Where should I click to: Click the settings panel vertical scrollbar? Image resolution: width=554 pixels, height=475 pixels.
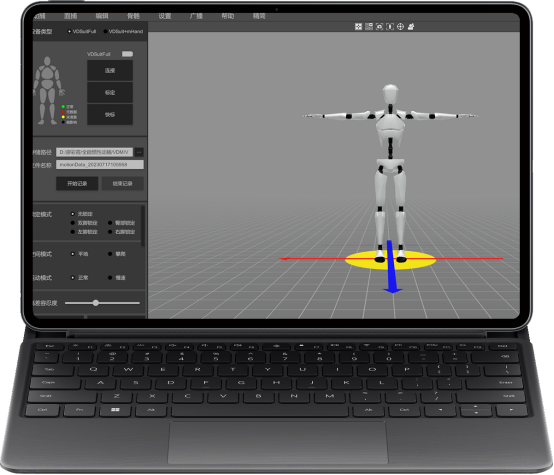click(x=143, y=226)
